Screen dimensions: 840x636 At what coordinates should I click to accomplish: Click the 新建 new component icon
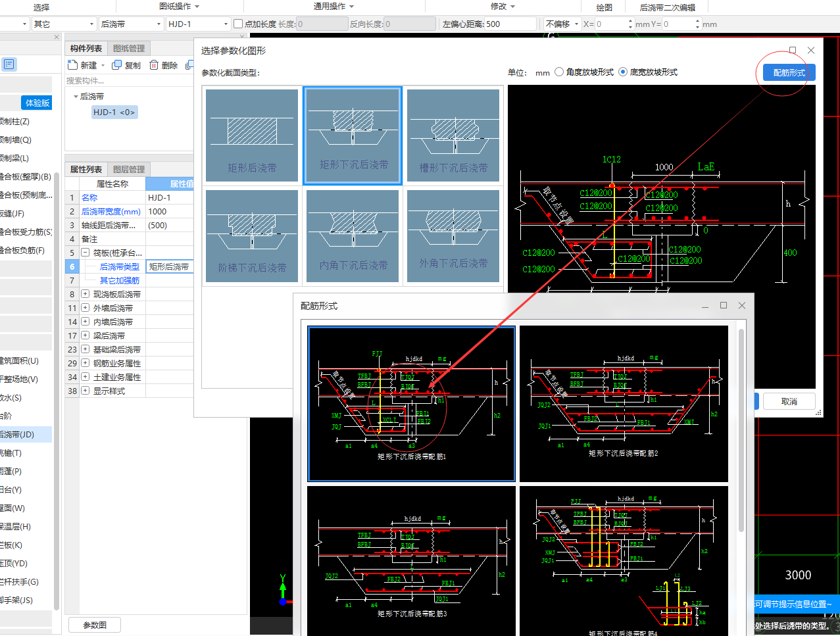tap(72, 65)
